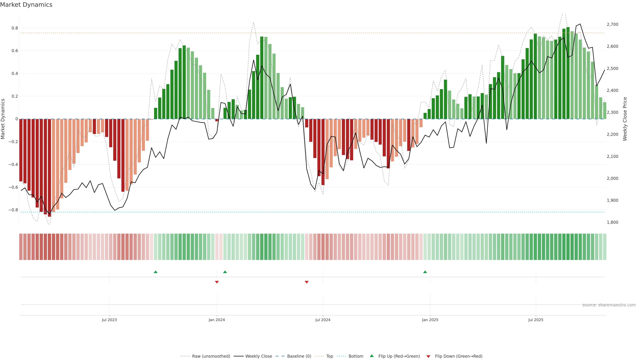Image resolution: width=644 pixels, height=362 pixels.
Task: Click the first green flip-up triangle marker
Action: 155,272
